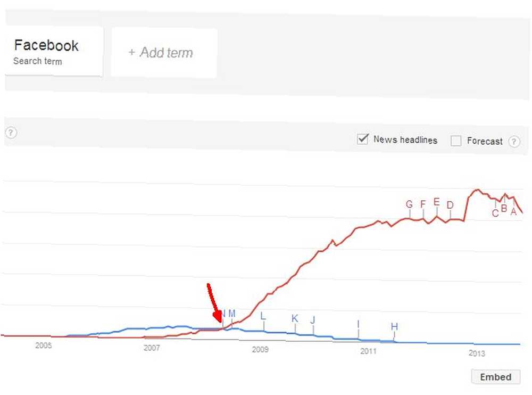Image resolution: width=532 pixels, height=395 pixels.
Task: Select news headline marker A
Action: tap(513, 211)
